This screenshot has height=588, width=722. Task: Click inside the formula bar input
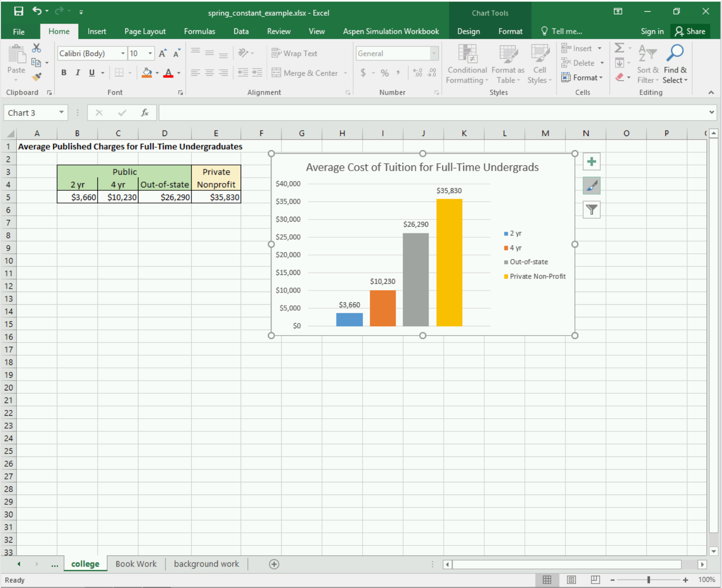pyautogui.click(x=432, y=113)
